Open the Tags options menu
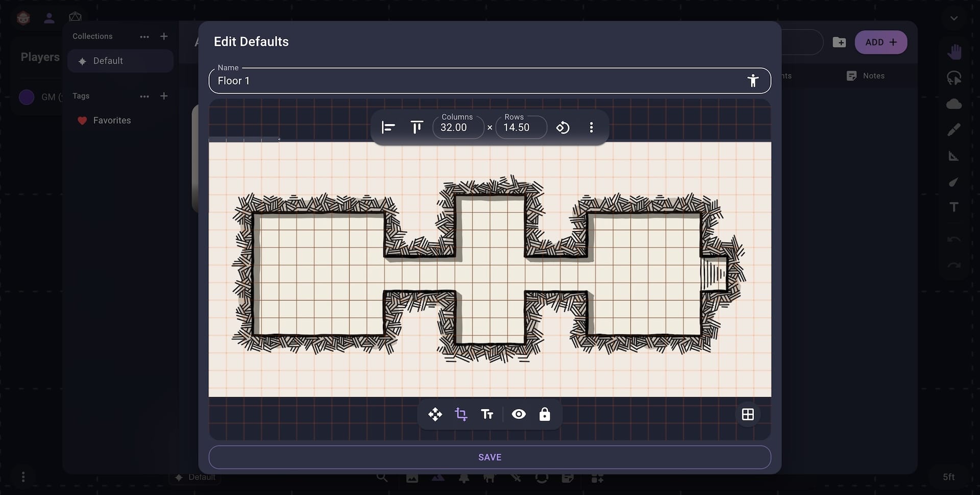Viewport: 980px width, 495px height. [x=144, y=96]
